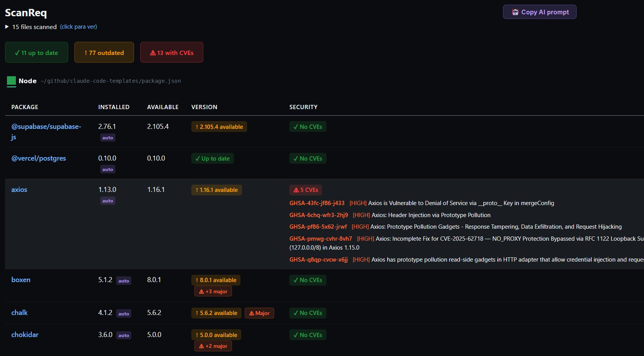Screen dimensions: 644x356
Task: Open the @vercel/postgres package link
Action: coord(39,158)
